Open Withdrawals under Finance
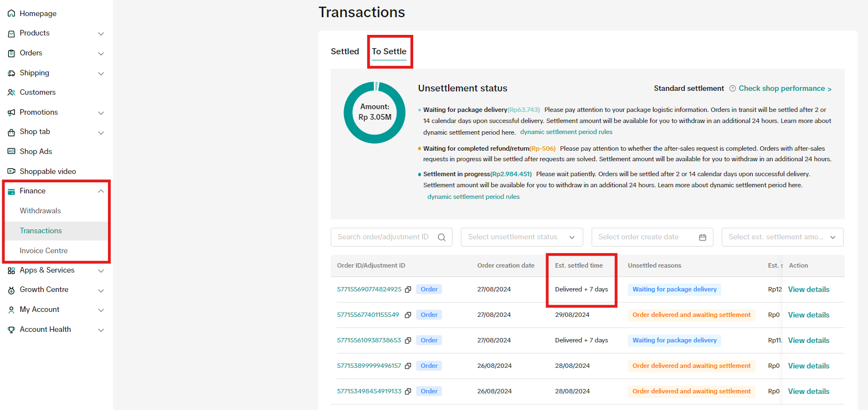Viewport: 868px width, 410px height. point(40,211)
